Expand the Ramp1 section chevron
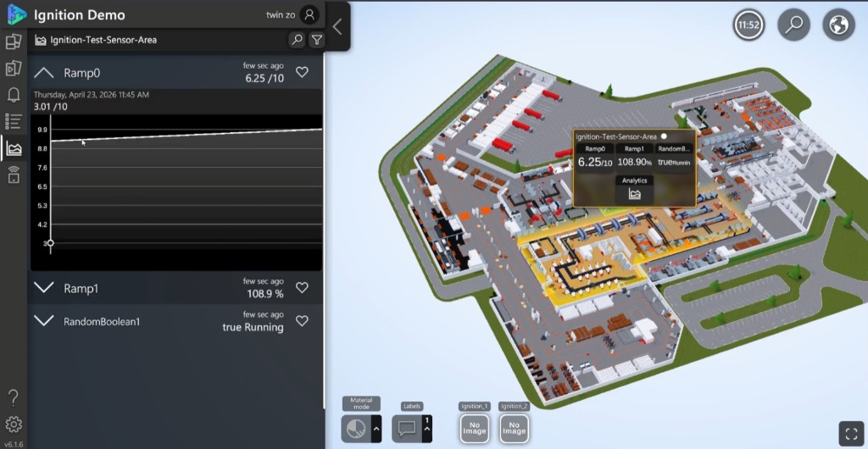 coord(44,287)
